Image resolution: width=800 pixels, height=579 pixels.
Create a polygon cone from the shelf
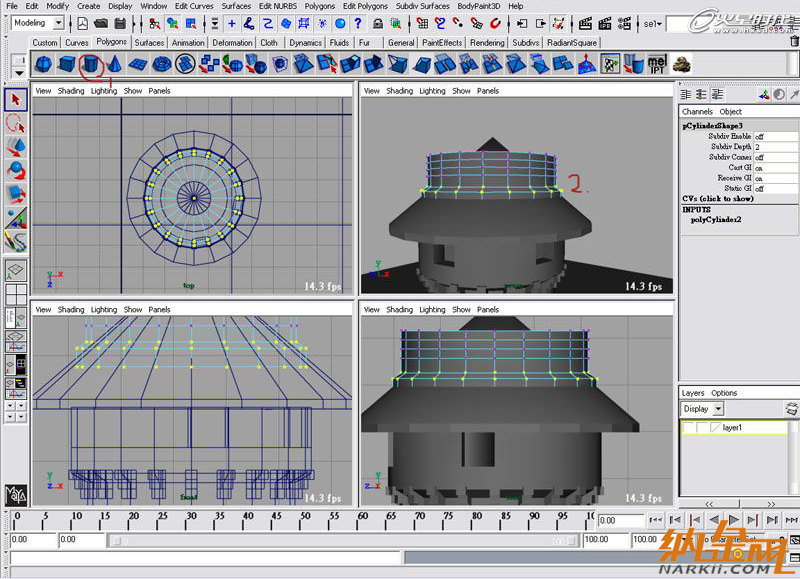(115, 65)
